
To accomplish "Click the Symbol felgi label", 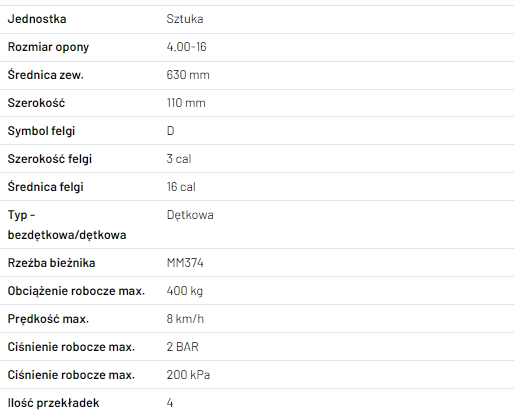I will click(x=41, y=131).
